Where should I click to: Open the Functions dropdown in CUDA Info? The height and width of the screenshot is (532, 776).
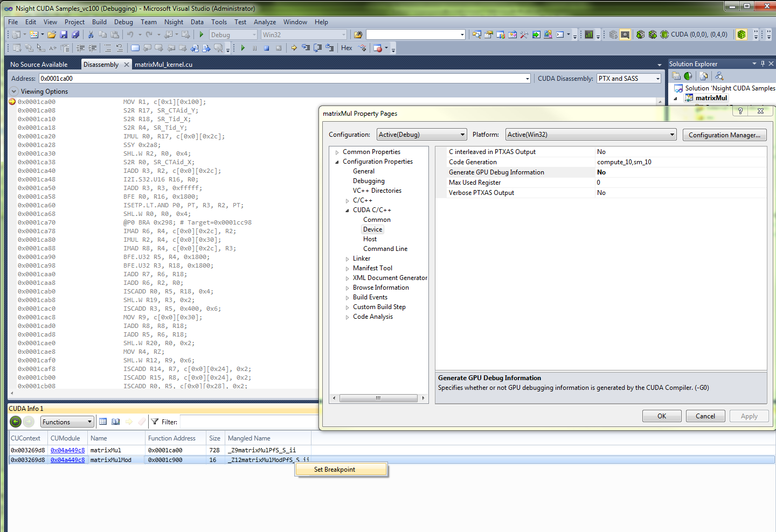click(67, 422)
